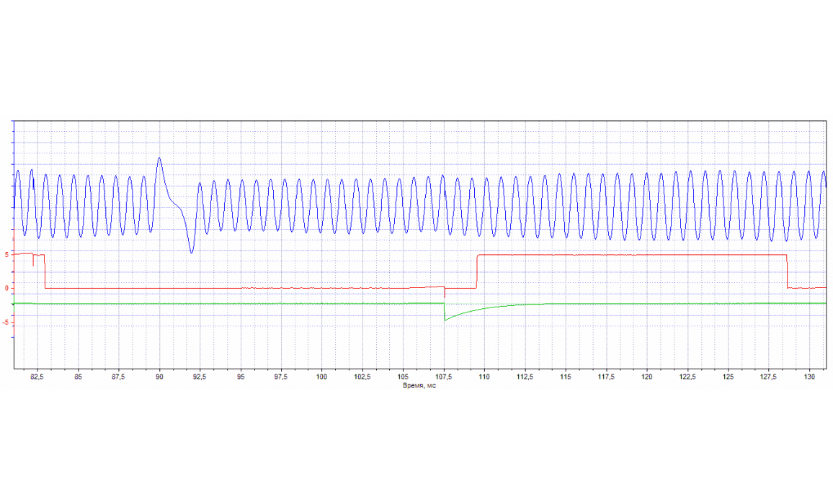Screen dimensions: 833x504
Task: Click the -5 label on the vertical axis
Action: pyautogui.click(x=5, y=322)
